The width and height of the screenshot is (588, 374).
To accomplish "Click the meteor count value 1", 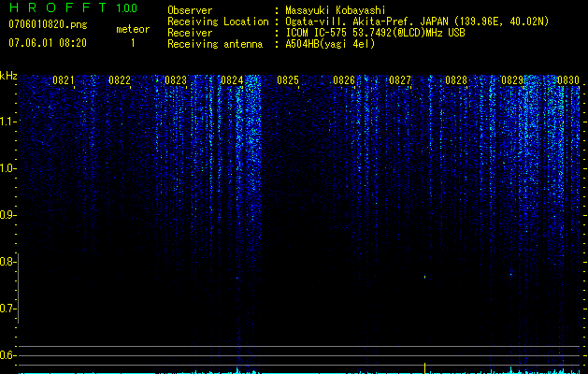I will click(x=133, y=43).
